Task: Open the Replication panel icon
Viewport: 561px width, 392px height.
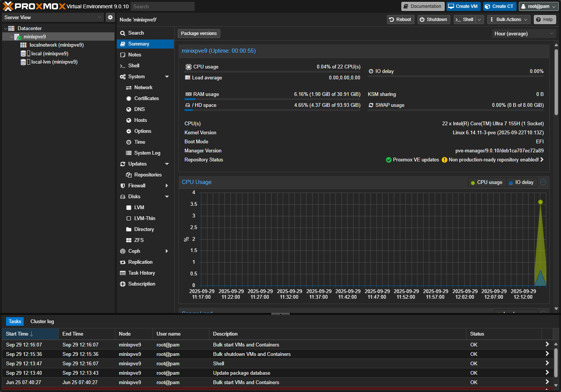Action: click(123, 262)
